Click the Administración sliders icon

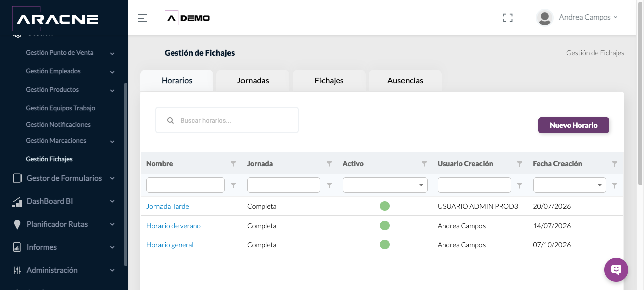click(17, 270)
